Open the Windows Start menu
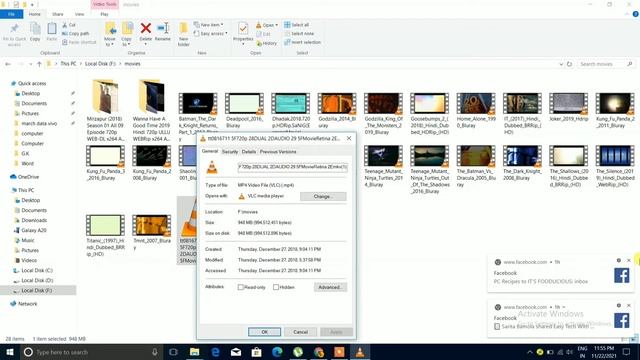The image size is (640, 360). [x=10, y=352]
